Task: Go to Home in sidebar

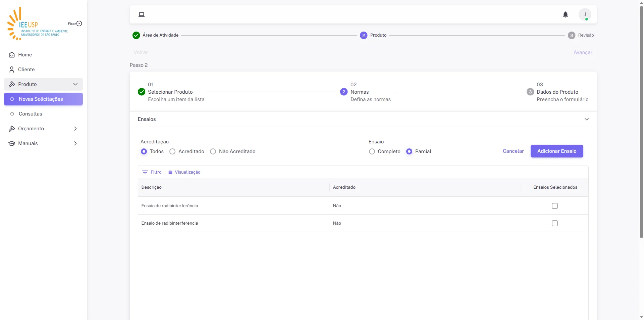Action: 43,55
